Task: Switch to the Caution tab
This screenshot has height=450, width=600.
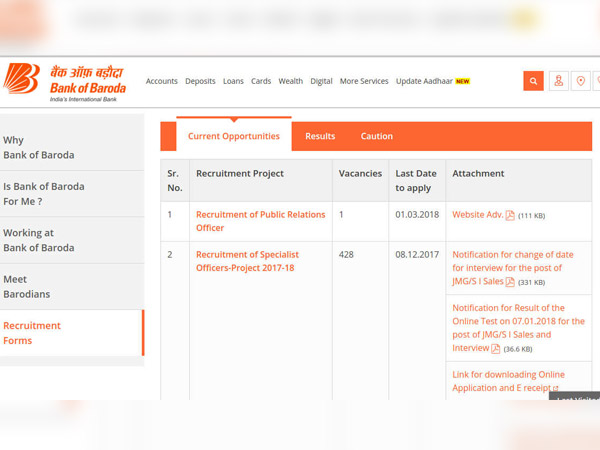Action: click(377, 136)
